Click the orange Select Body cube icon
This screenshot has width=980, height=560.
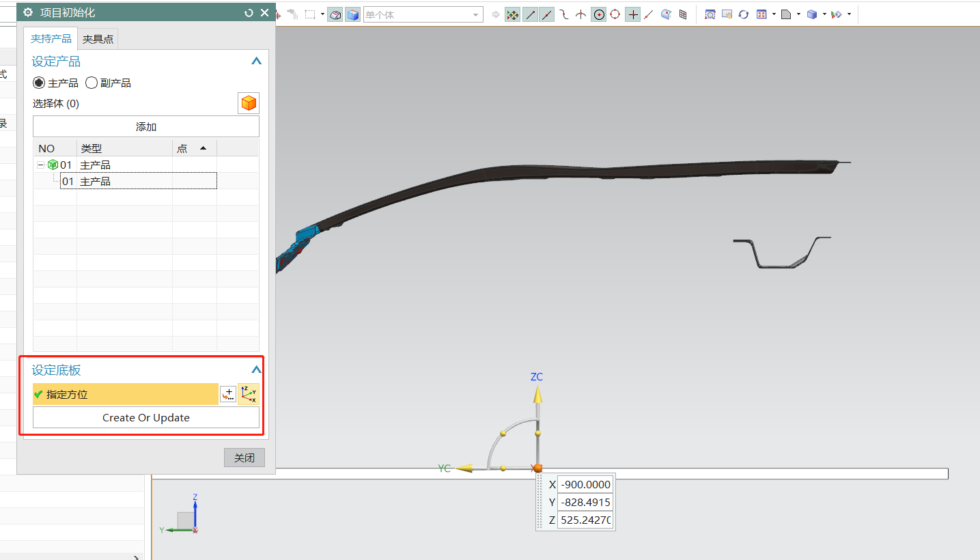(249, 104)
